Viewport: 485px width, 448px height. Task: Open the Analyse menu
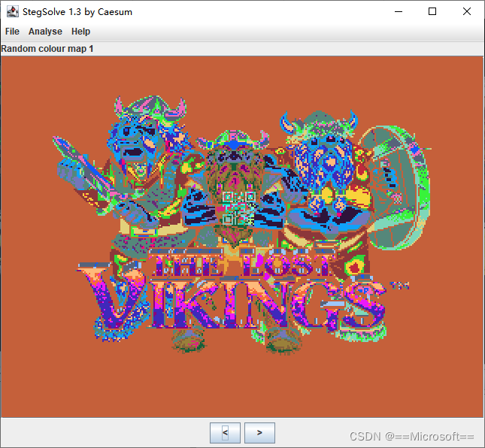tap(45, 32)
